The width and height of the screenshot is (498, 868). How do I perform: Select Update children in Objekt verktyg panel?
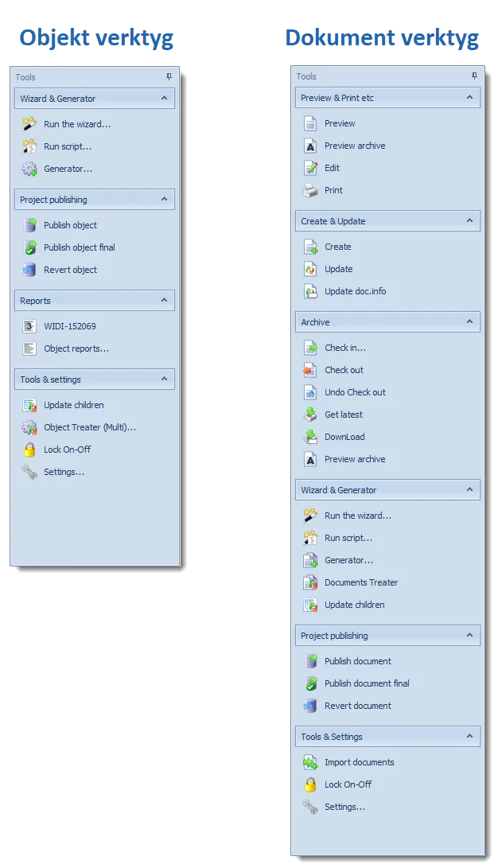(74, 405)
